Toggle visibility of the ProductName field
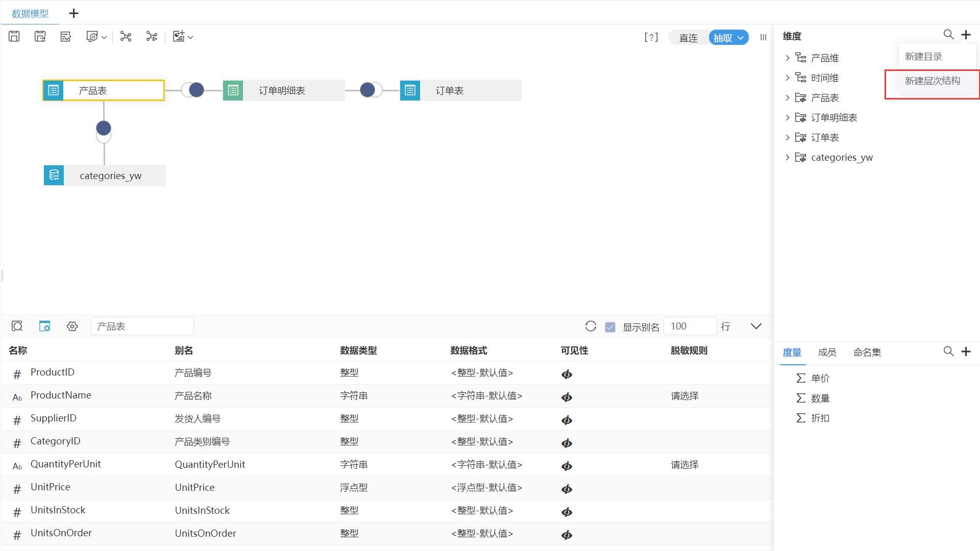The image size is (980, 551). click(567, 397)
